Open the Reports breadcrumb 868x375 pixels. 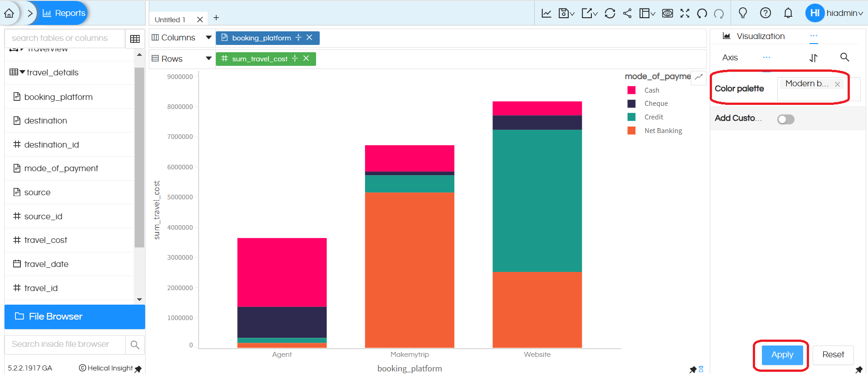tap(64, 13)
